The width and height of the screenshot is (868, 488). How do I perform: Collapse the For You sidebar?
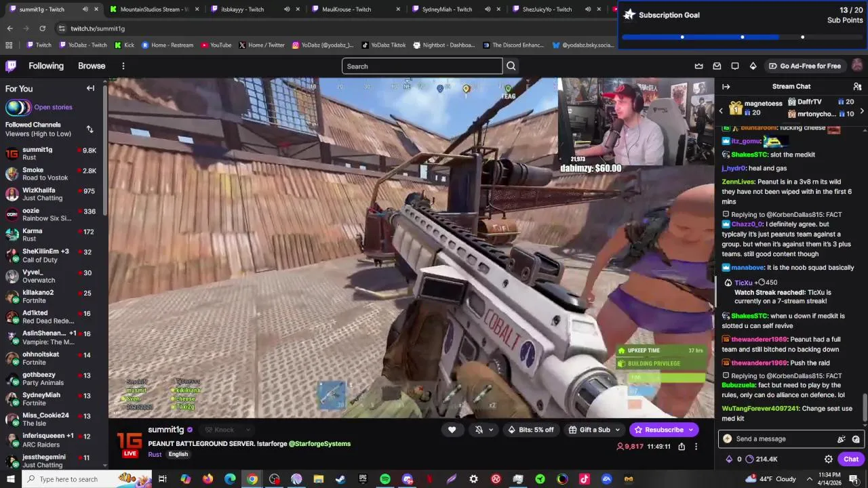pos(90,88)
